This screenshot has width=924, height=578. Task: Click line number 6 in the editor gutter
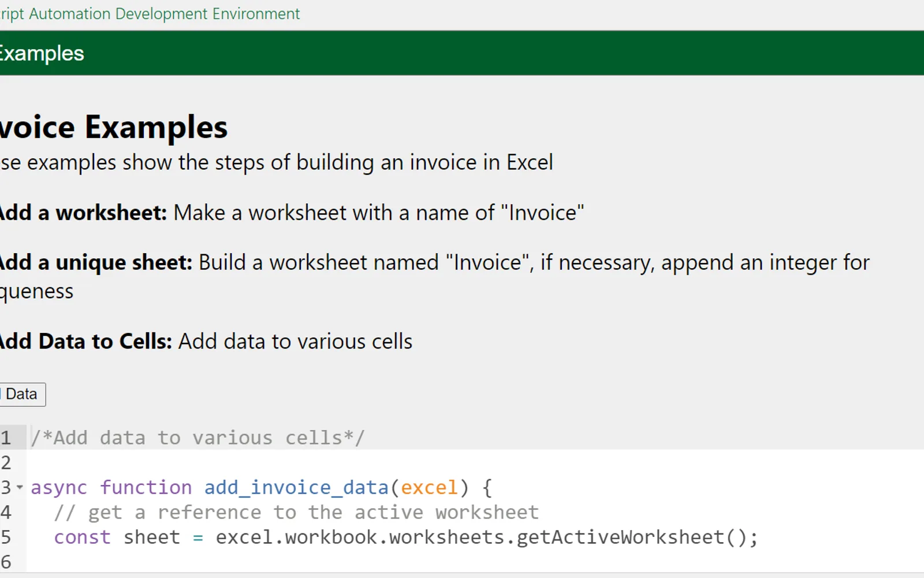coord(6,562)
